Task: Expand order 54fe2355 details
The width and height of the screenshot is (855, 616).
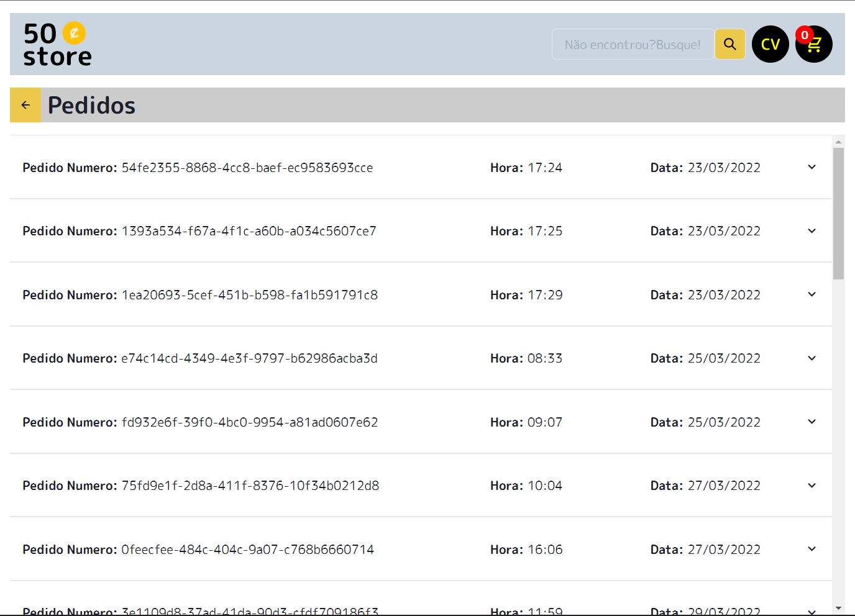Action: (x=812, y=167)
